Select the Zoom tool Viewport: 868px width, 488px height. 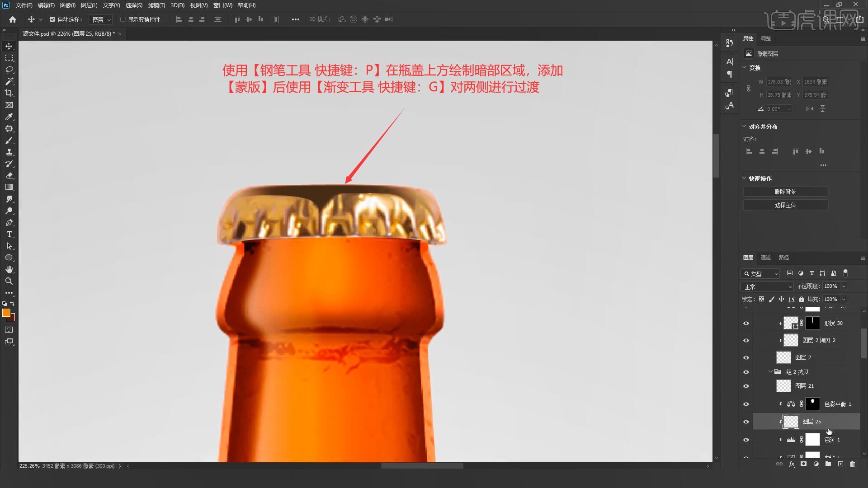pyautogui.click(x=9, y=281)
